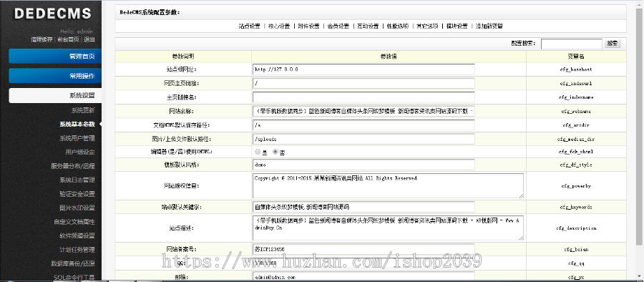The image size is (644, 282).
Task: Click the 邮箱 input with admin email
Action: (364, 277)
